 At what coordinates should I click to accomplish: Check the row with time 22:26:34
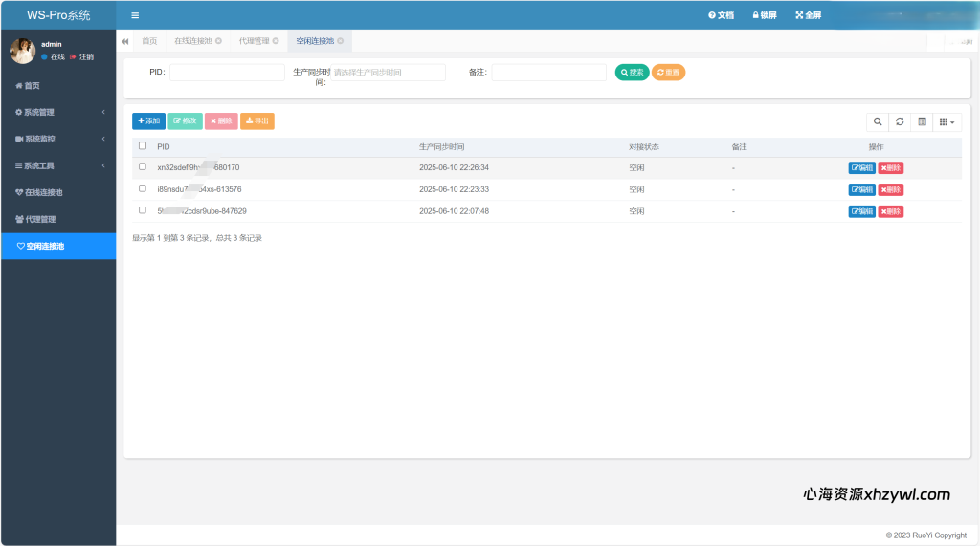[x=143, y=167]
